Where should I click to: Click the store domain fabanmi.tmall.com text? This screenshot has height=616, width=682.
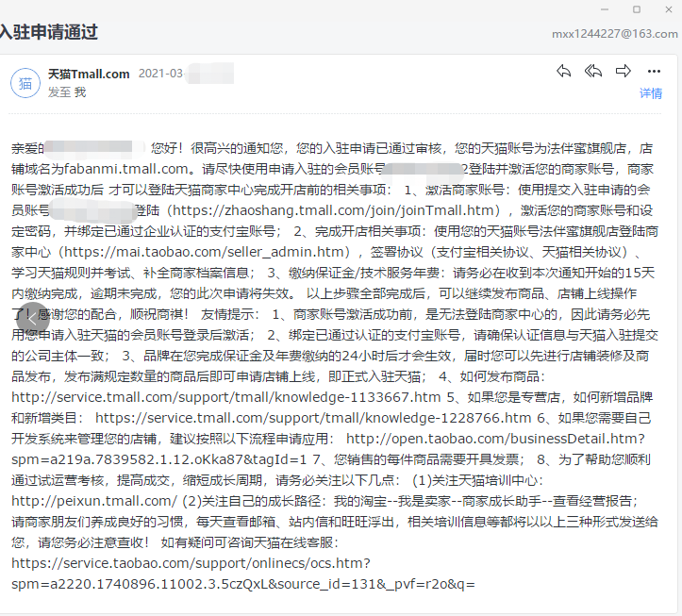click(x=125, y=169)
